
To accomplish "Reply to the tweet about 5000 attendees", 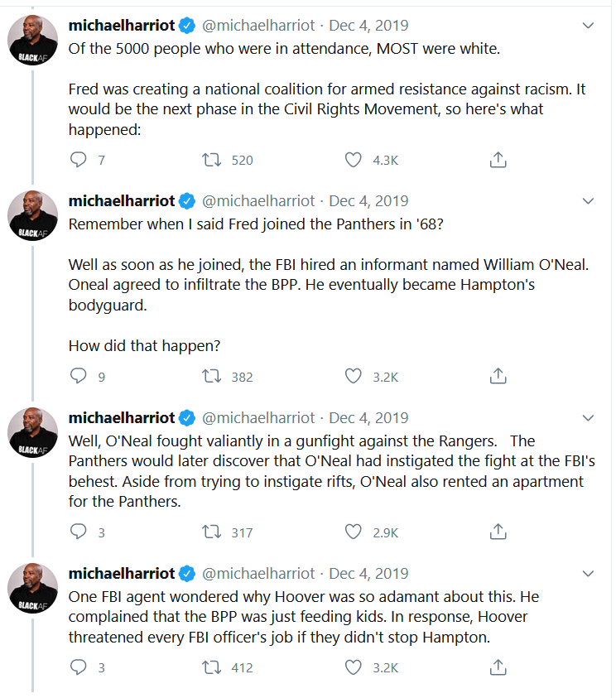I will [x=79, y=160].
